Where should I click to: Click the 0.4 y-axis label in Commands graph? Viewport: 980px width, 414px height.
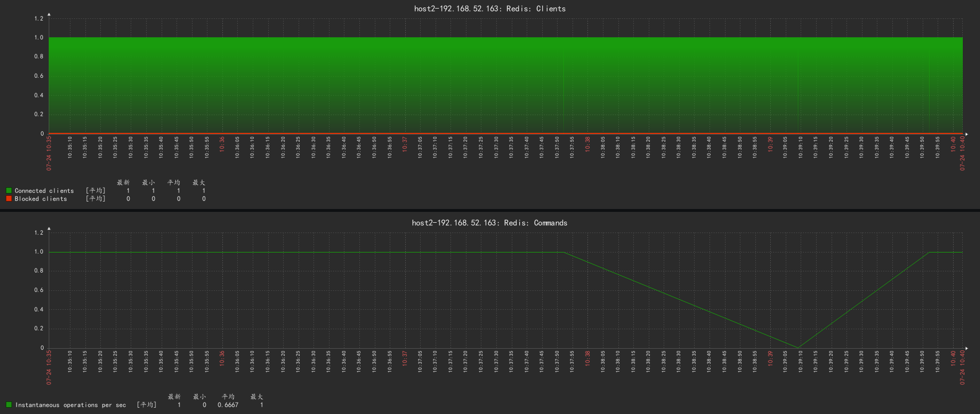point(38,309)
